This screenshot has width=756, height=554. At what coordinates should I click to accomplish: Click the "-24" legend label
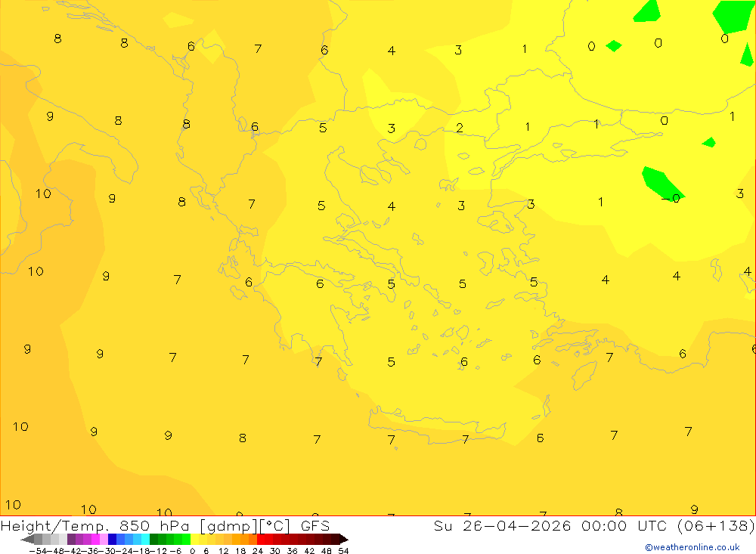pos(125,551)
